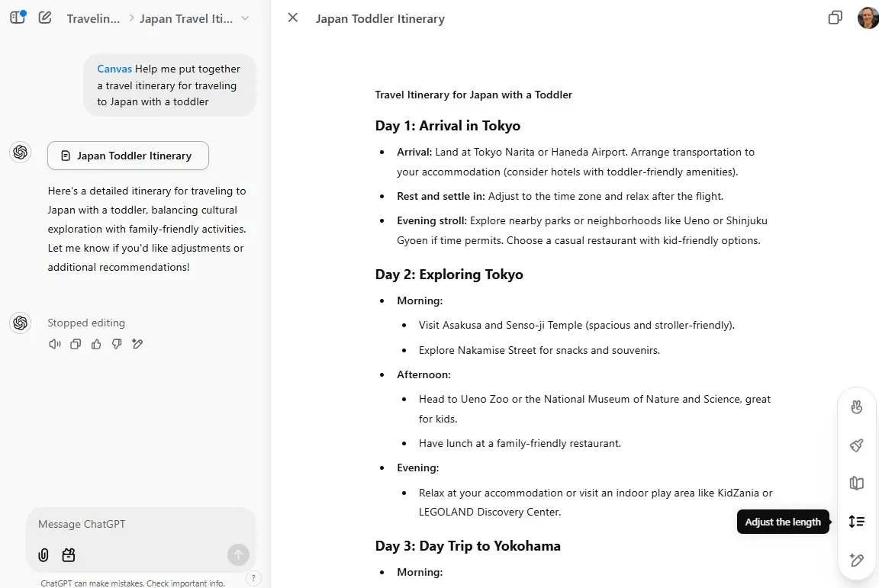Toggle the sidebar panel open
This screenshot has width=879, height=588.
pos(17,18)
